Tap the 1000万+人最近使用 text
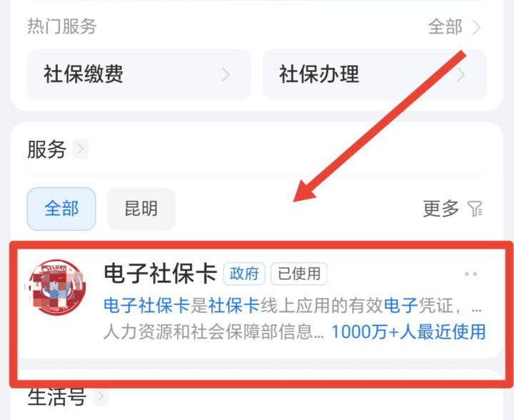The image size is (514, 420). (x=408, y=332)
